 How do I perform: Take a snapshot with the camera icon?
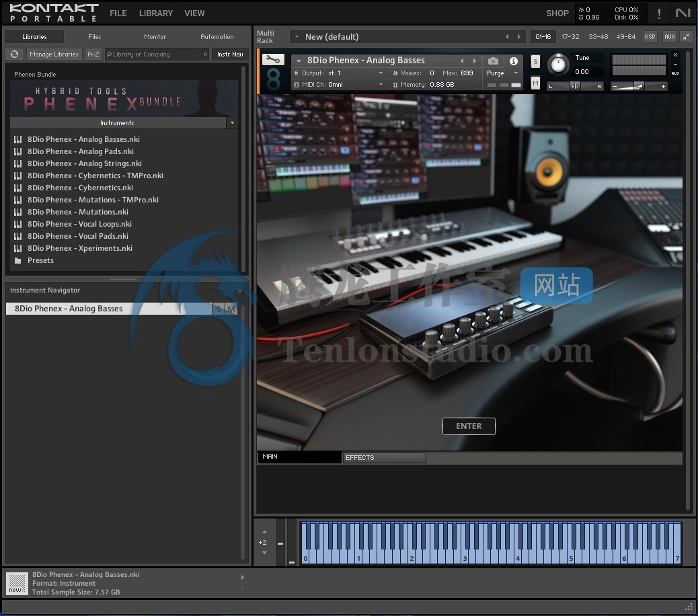click(493, 61)
